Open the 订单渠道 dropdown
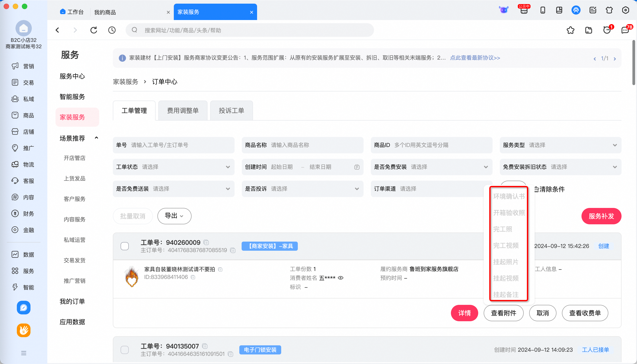 pyautogui.click(x=427, y=189)
